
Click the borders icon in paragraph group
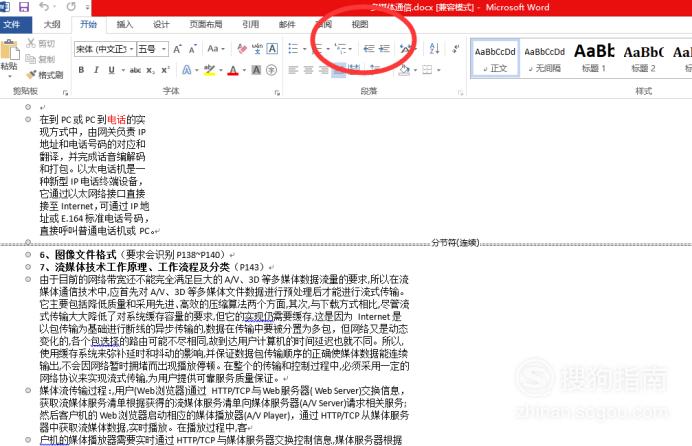pos(427,70)
